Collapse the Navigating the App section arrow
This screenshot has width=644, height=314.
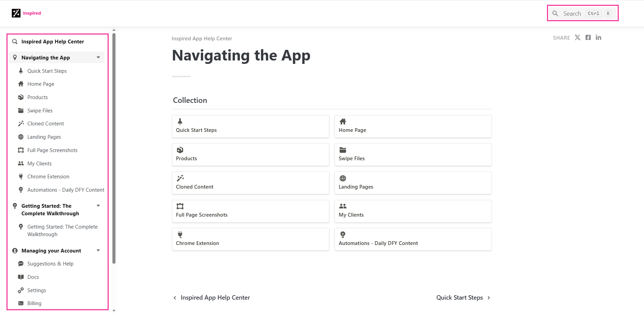98,57
